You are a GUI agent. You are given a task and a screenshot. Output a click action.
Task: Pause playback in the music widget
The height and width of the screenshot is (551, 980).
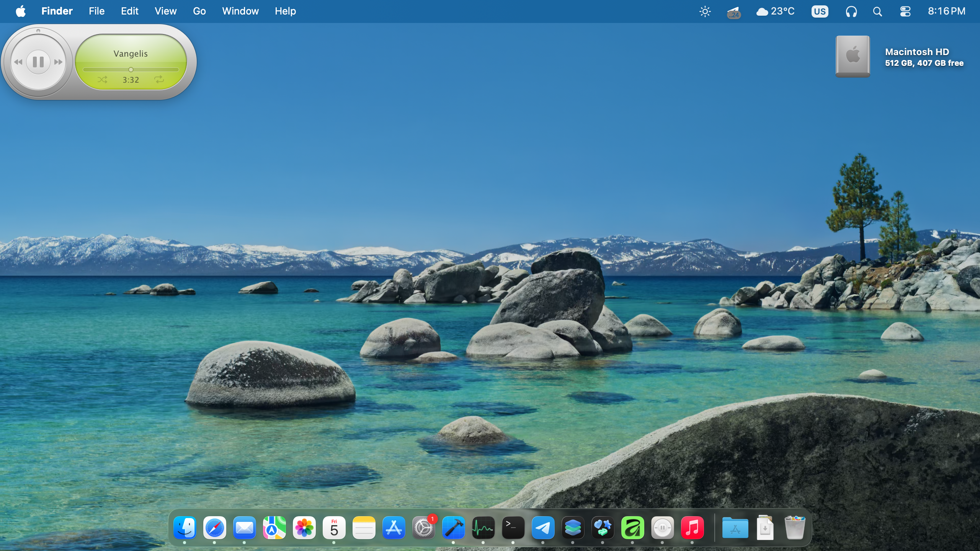click(x=38, y=62)
